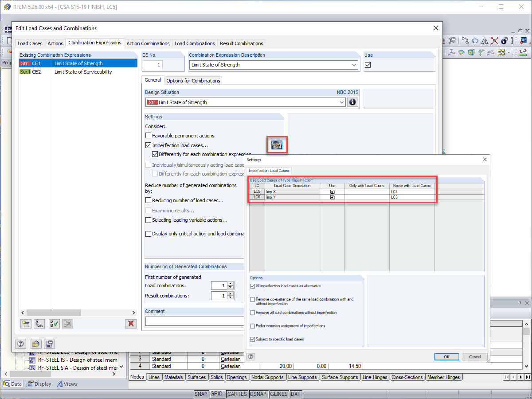Click the Open folder icon in the dialog

(x=36, y=344)
